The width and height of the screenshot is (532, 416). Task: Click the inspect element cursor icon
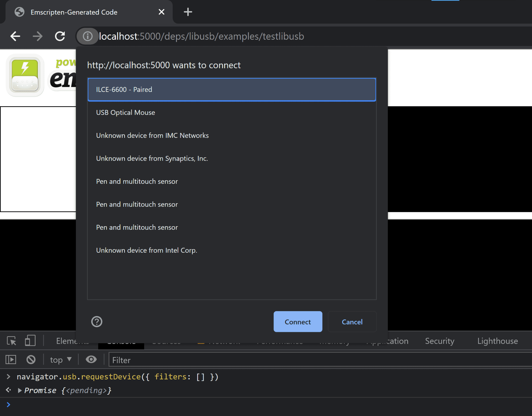pos(12,341)
